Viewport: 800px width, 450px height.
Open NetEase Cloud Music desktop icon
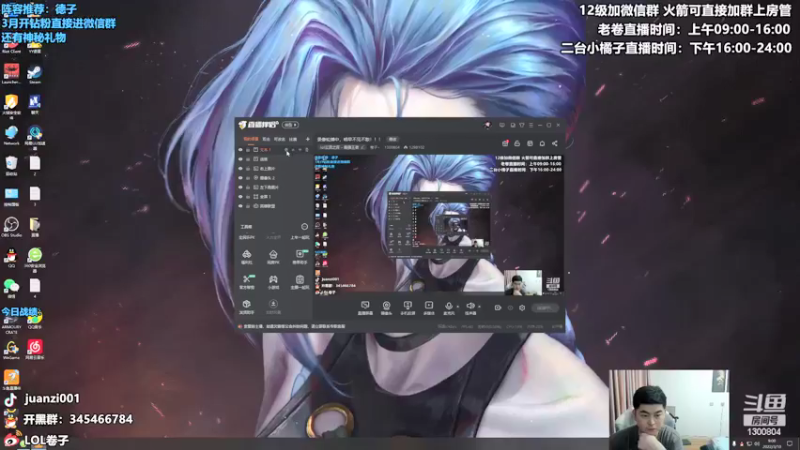35,349
